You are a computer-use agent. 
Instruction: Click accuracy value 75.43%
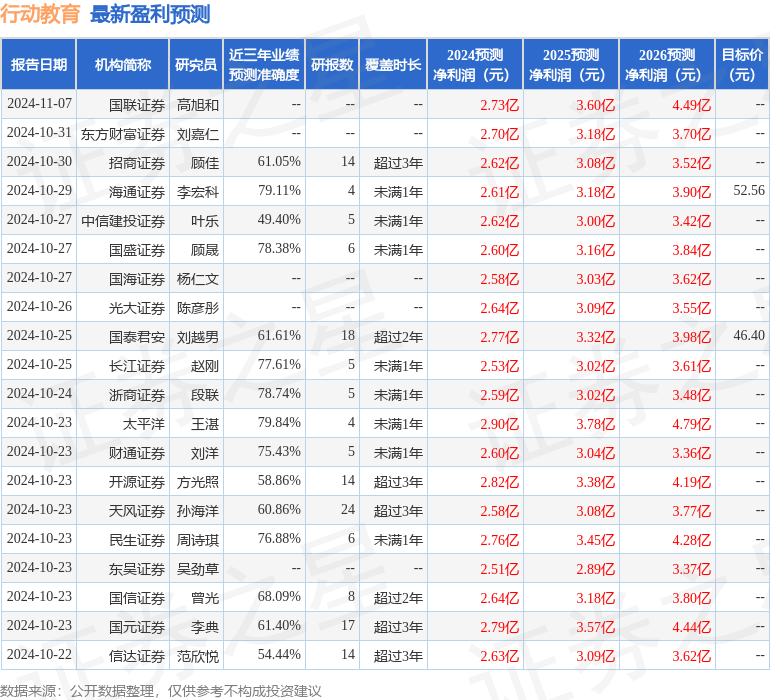click(279, 451)
